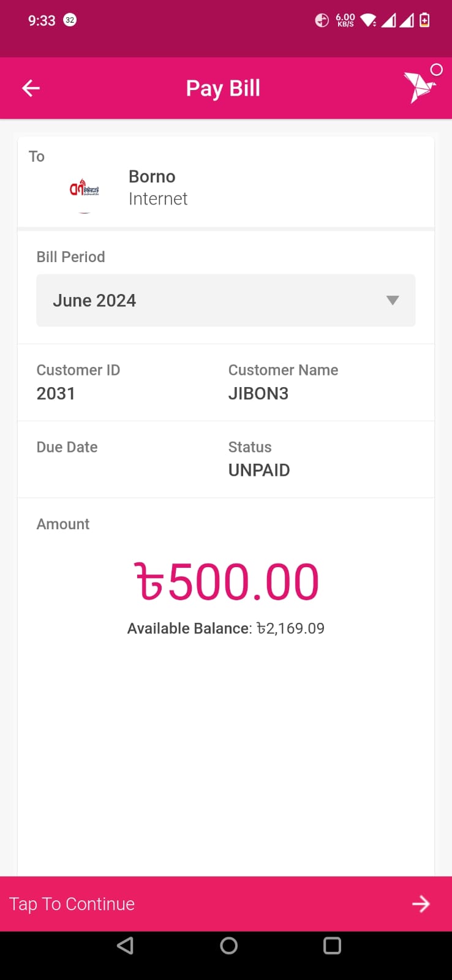
Task: Tap Android back navigation triangle
Action: tap(125, 946)
